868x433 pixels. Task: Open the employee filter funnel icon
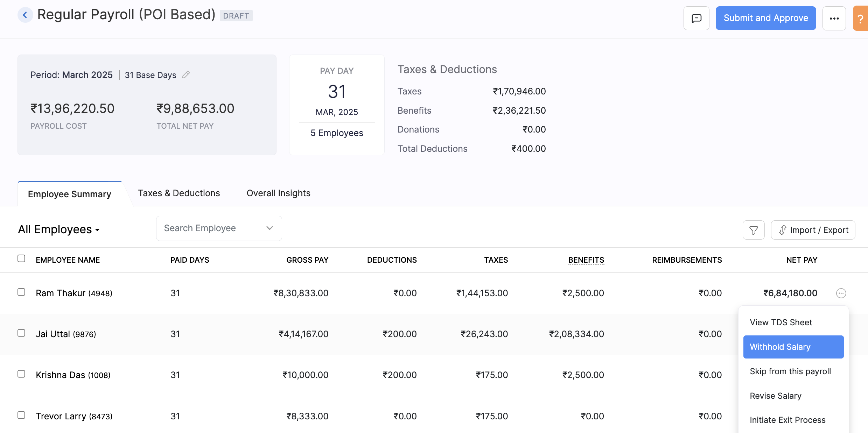(754, 230)
